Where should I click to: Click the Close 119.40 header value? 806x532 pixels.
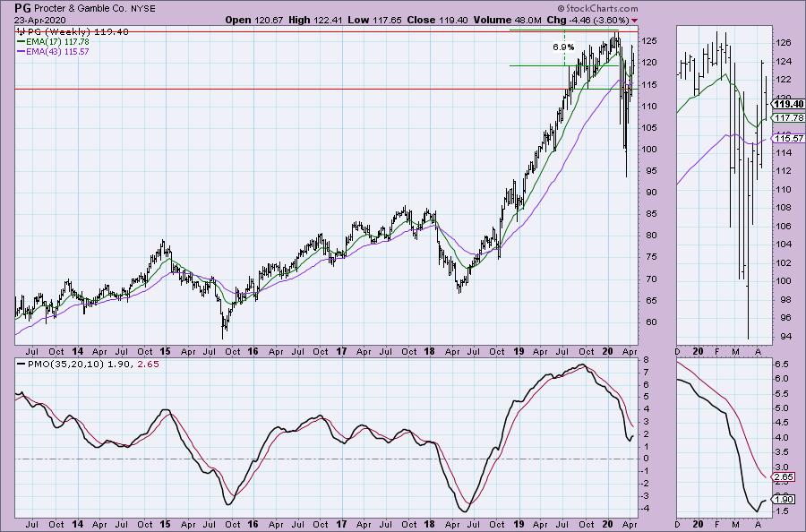[437, 20]
